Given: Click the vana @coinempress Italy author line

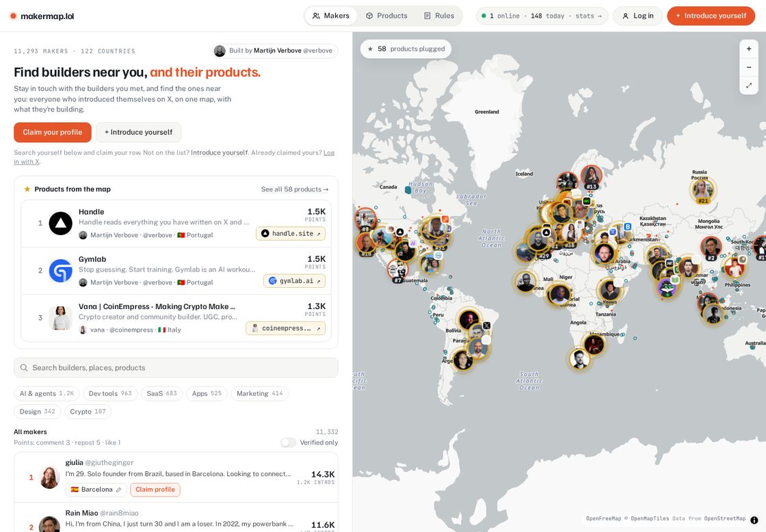Looking at the screenshot, I should coord(130,330).
